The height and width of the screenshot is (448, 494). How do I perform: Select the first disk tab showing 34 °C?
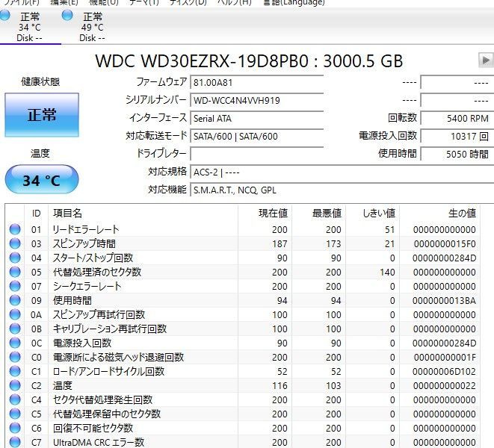point(30,27)
